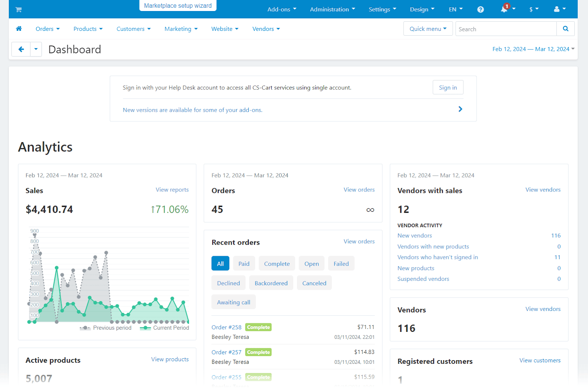
Task: Open the storefront via the cart icon
Action: (x=18, y=9)
